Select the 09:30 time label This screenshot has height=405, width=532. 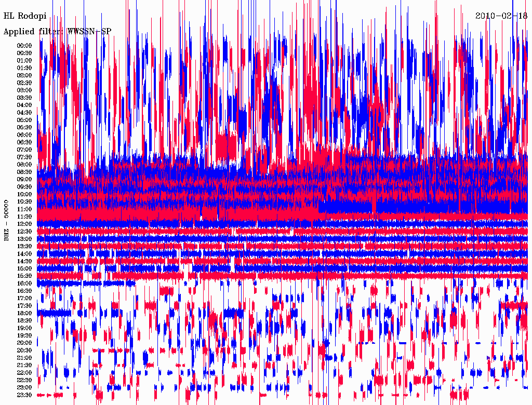pos(24,187)
